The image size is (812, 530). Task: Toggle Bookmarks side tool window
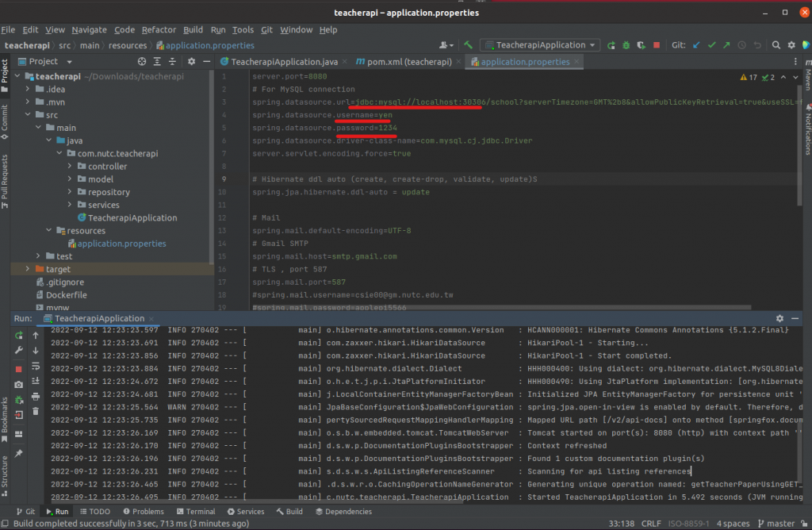coord(5,420)
